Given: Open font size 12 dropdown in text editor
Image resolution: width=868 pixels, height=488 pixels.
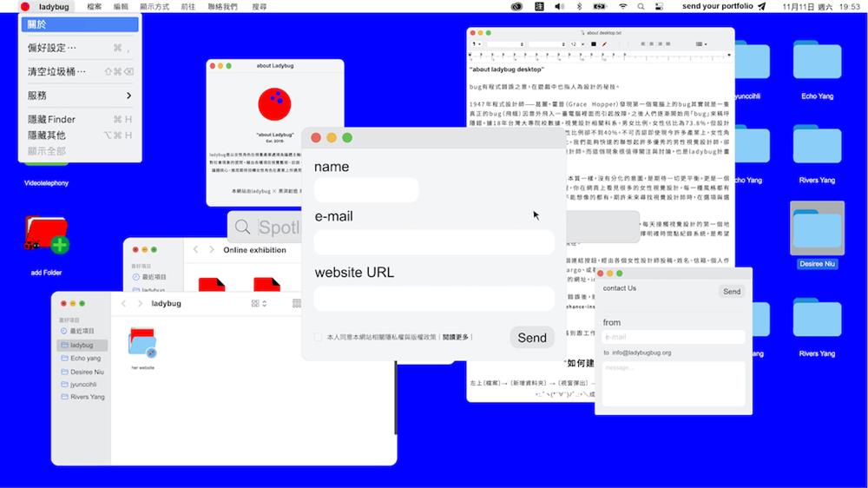Looking at the screenshot, I should pyautogui.click(x=577, y=44).
